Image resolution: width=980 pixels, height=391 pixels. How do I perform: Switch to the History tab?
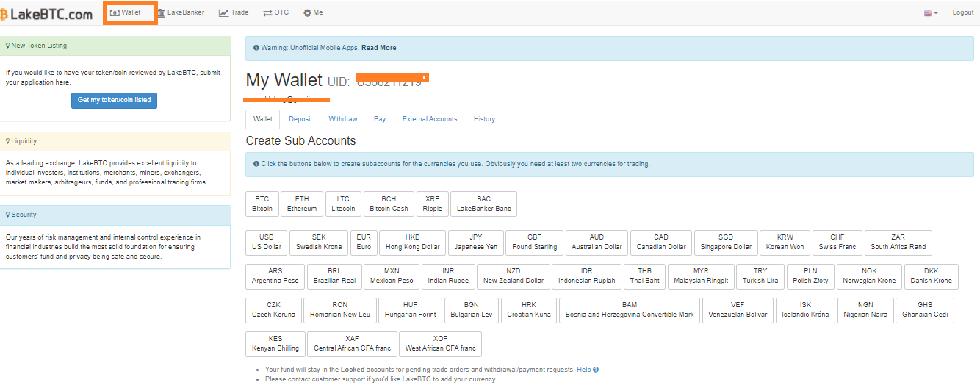484,119
